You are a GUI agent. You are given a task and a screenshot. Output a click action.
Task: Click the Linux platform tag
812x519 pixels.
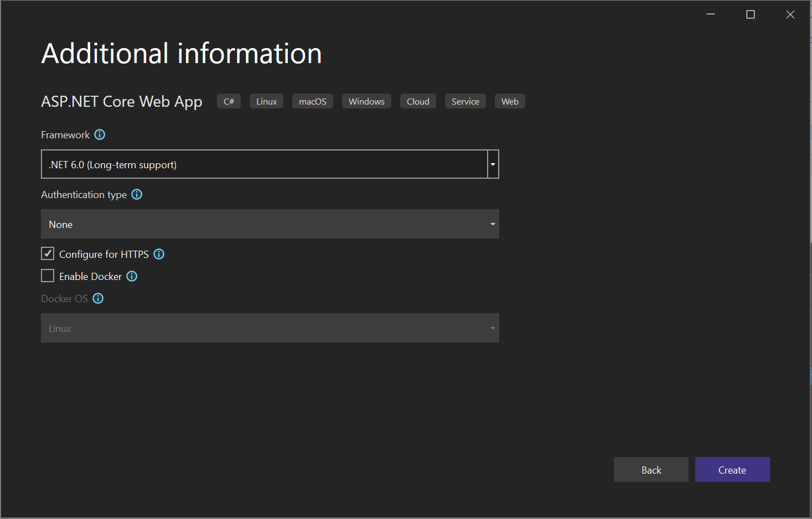(x=266, y=101)
